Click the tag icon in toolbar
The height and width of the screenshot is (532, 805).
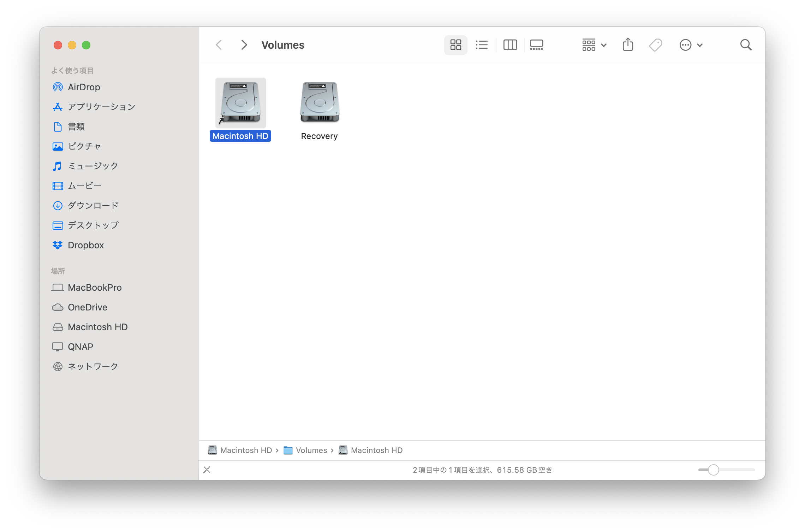655,45
